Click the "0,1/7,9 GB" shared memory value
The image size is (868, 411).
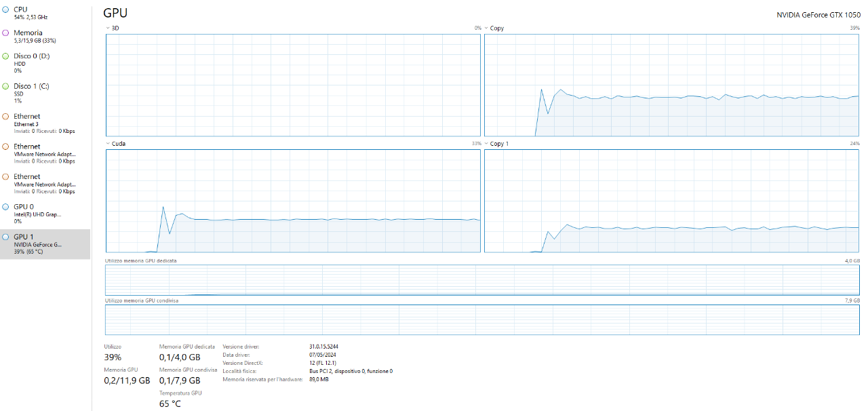point(180,380)
